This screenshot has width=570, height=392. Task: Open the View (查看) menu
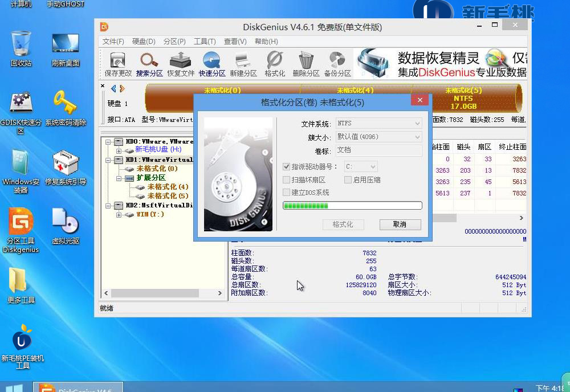[235, 42]
